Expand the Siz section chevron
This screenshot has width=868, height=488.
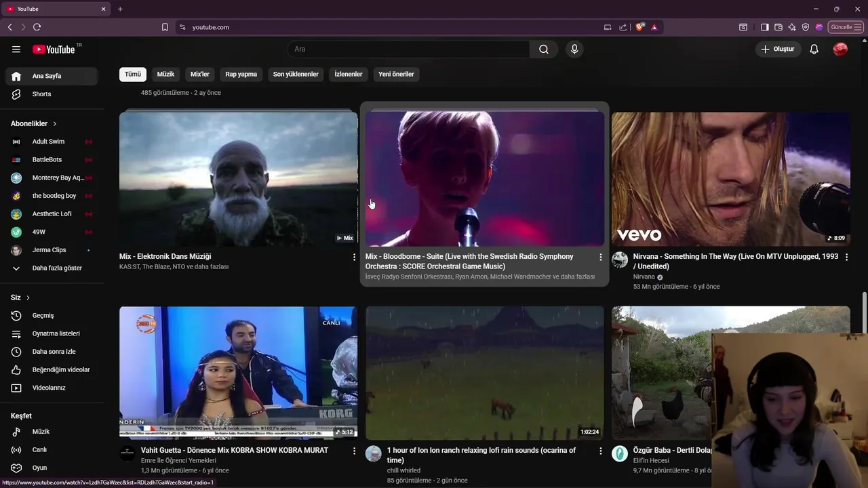(x=28, y=298)
